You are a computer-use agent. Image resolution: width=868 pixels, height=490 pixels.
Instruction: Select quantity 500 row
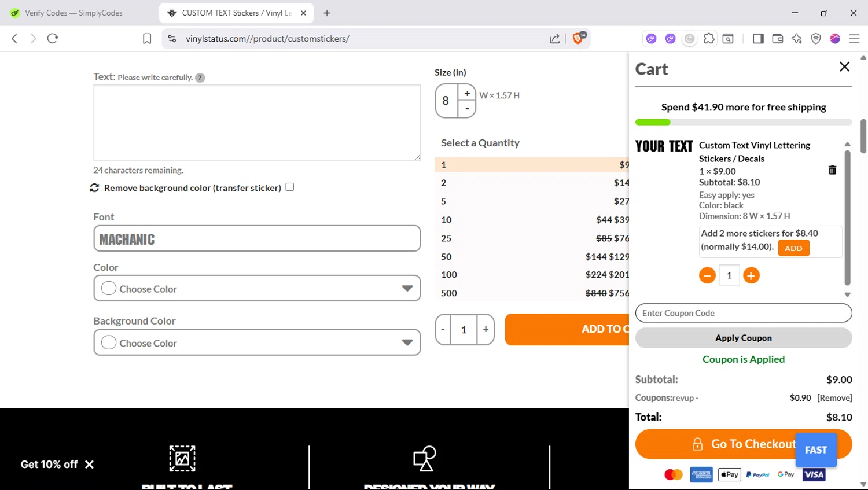pos(532,293)
